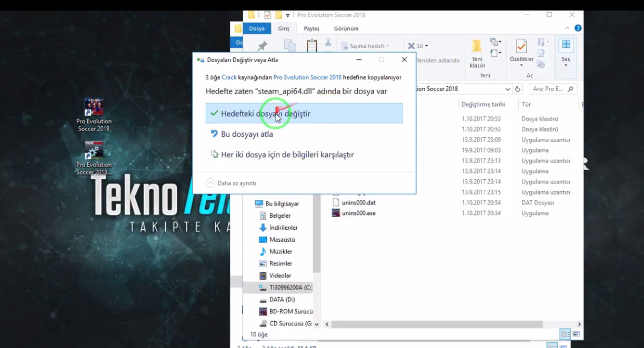Click the Cut scissors icon
This screenshot has height=348, width=644.
(x=328, y=42)
